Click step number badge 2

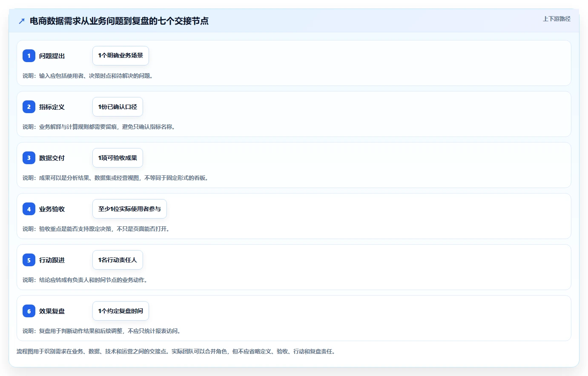[29, 107]
